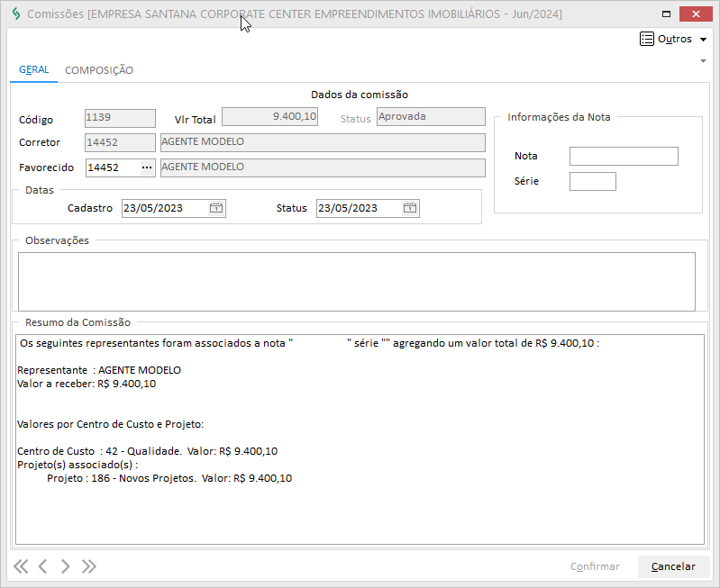Click the 'Dados da comissão' heading

360,95
